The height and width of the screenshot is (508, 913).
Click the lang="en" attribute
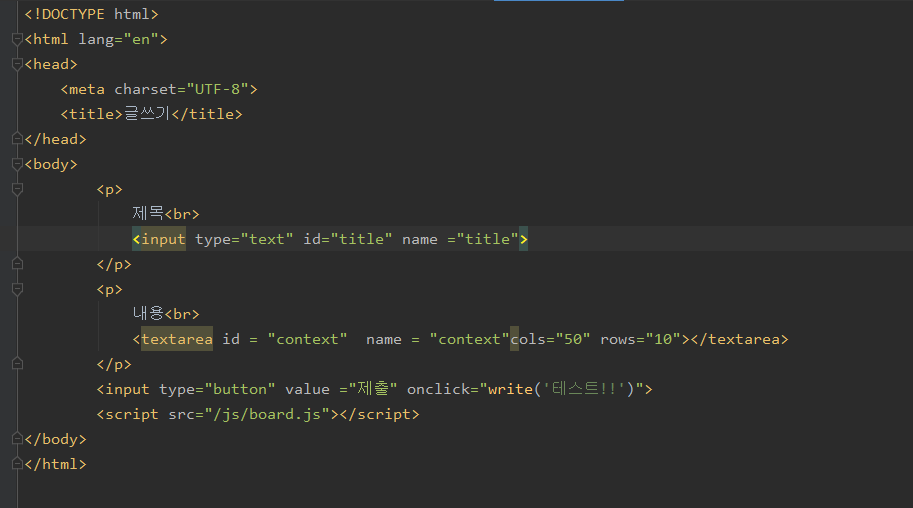pos(118,39)
